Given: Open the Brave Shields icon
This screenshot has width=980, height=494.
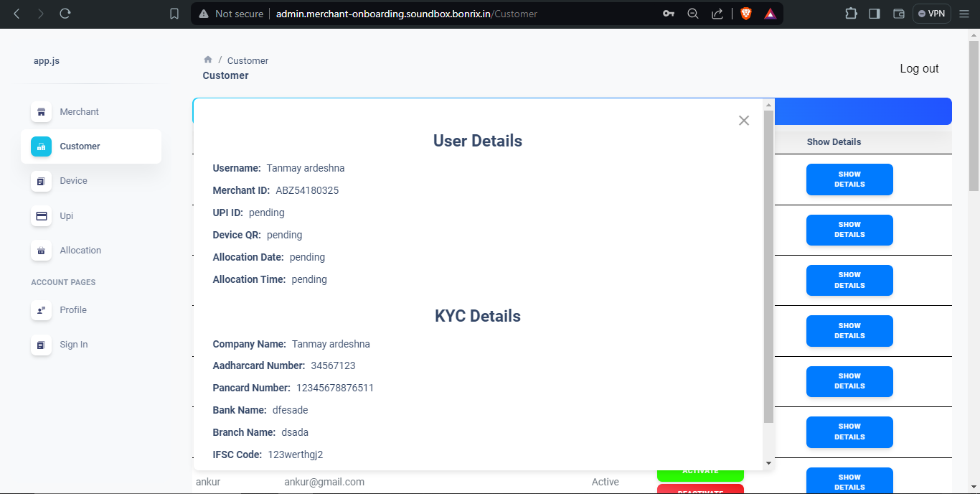Looking at the screenshot, I should [745, 13].
